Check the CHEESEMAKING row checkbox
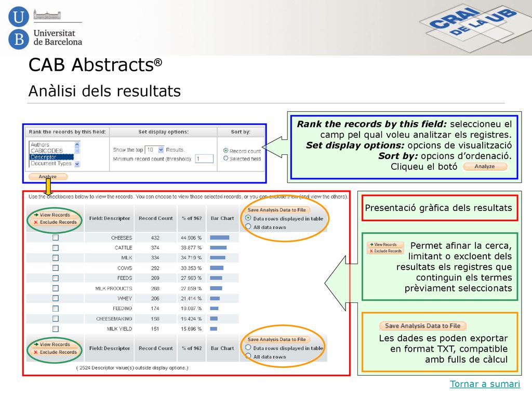The width and height of the screenshot is (532, 399). pos(56,318)
